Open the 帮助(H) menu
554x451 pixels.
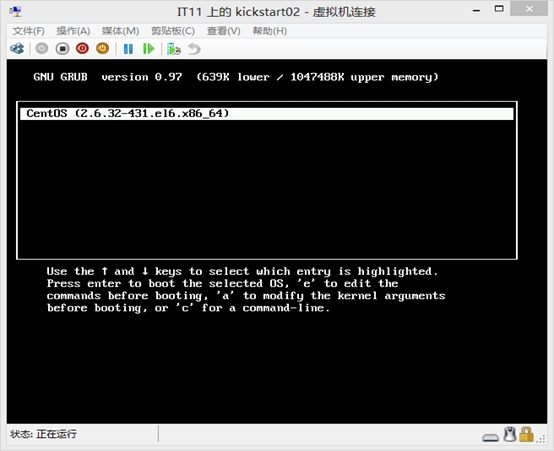click(269, 31)
